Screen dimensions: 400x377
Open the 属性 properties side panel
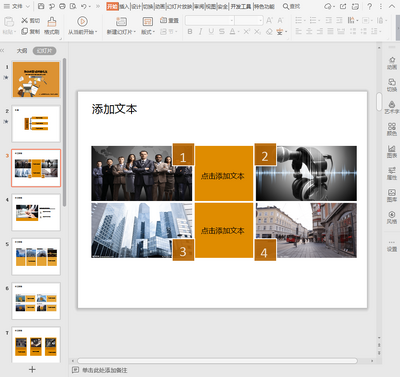(x=392, y=173)
